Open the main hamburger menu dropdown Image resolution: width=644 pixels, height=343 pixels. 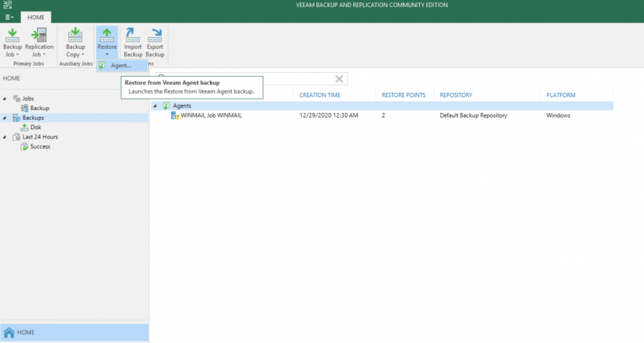point(9,18)
